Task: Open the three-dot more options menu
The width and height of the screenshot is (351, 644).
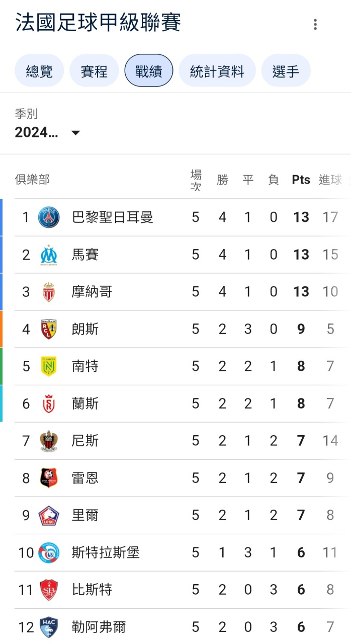Action: coord(315,24)
